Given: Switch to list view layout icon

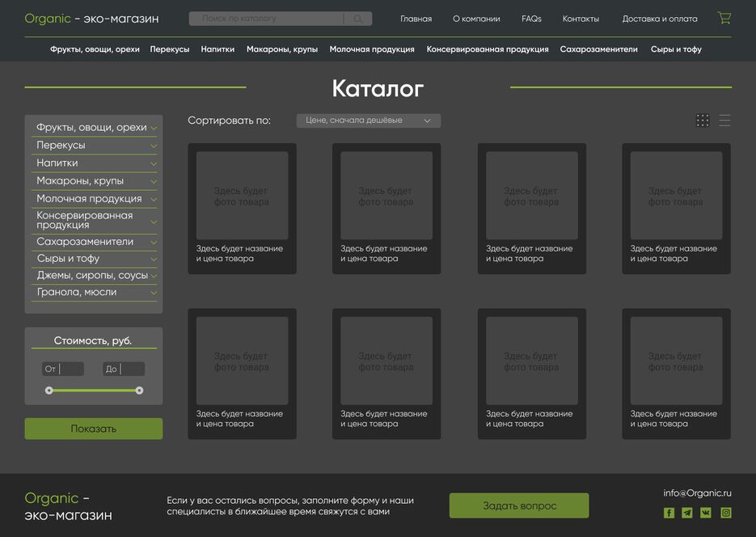Looking at the screenshot, I should [x=724, y=120].
